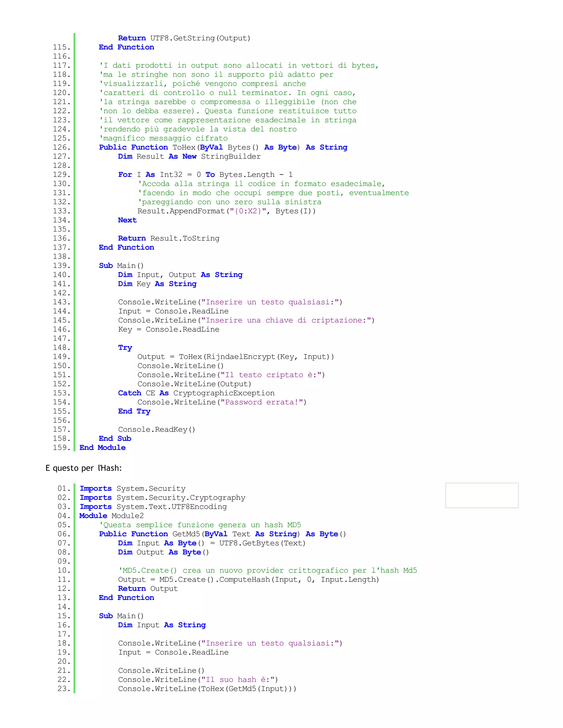Click the 'Return UTF8.GetString(Output)' code line
The image size is (563, 728).
pos(184,38)
